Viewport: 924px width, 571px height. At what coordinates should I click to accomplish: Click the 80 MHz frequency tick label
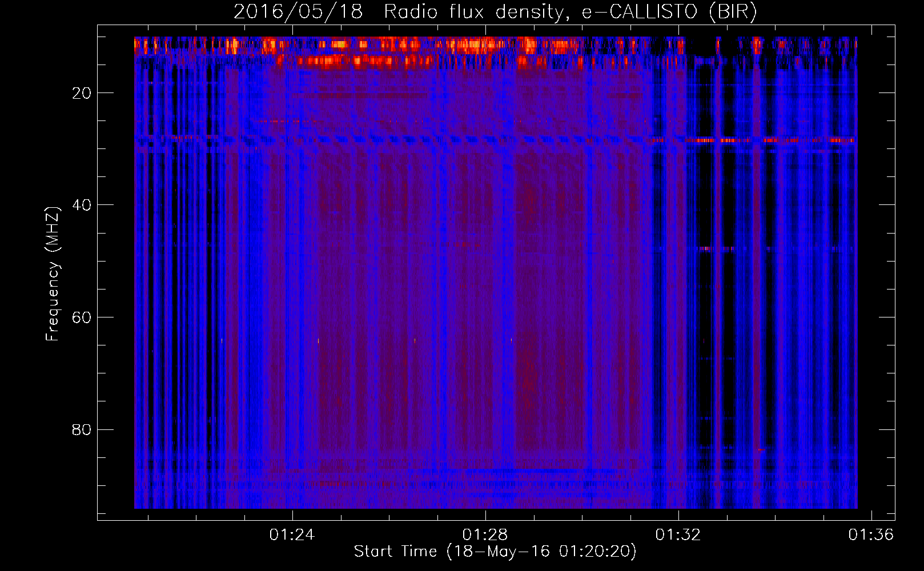82,429
